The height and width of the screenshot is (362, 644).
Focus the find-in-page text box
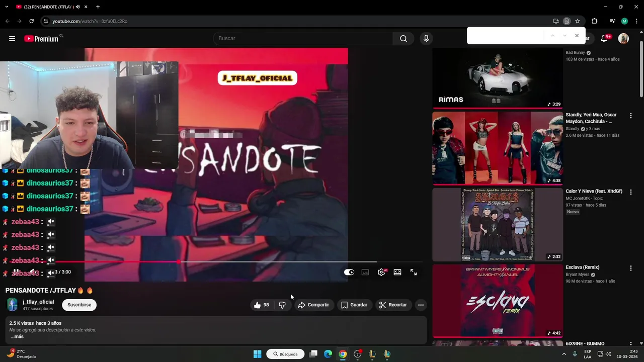coord(506,36)
